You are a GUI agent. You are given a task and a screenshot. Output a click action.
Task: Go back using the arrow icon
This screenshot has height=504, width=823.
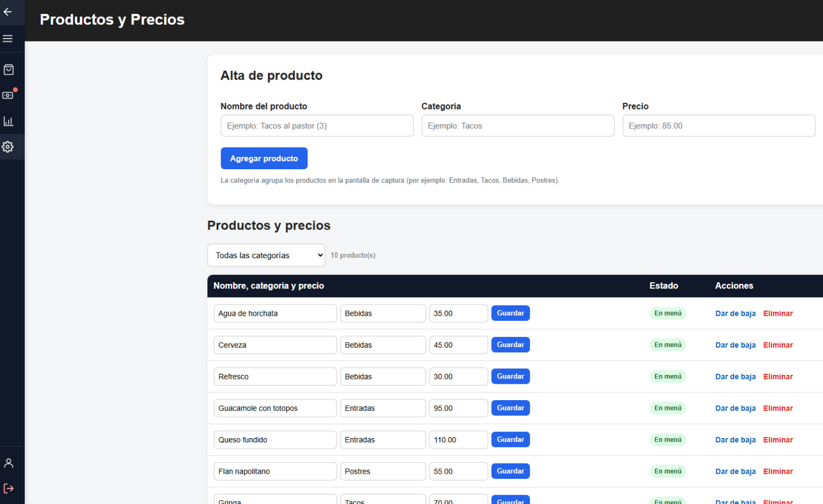8,12
